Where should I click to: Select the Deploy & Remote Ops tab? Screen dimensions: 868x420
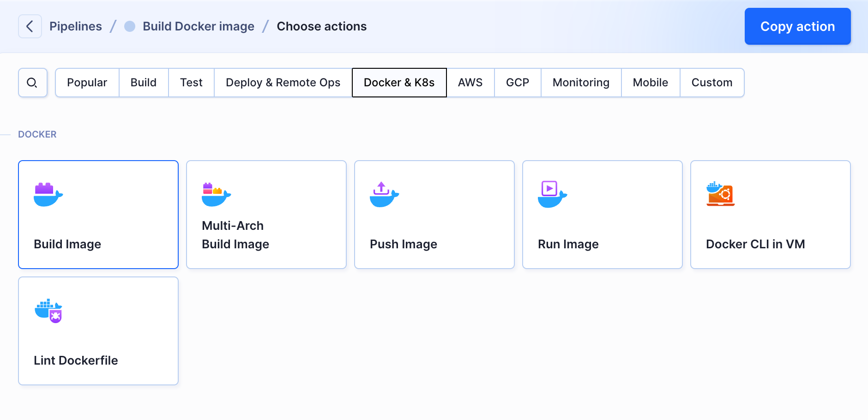[283, 83]
